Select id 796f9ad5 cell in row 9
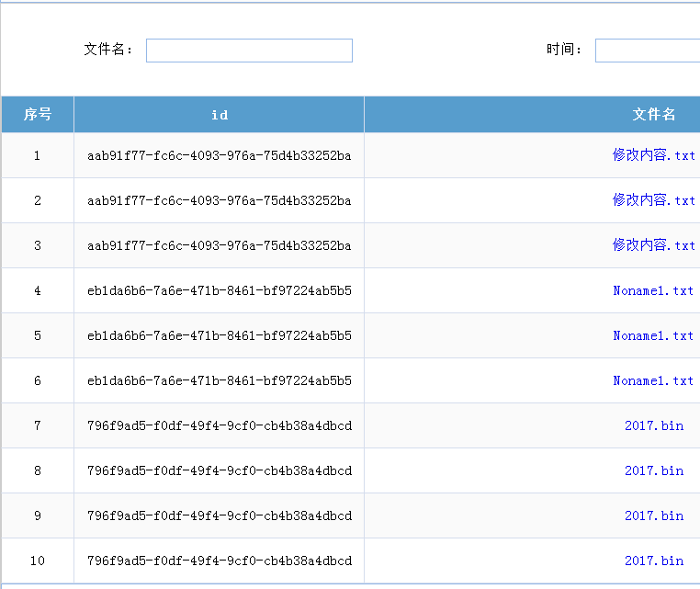 click(x=220, y=515)
